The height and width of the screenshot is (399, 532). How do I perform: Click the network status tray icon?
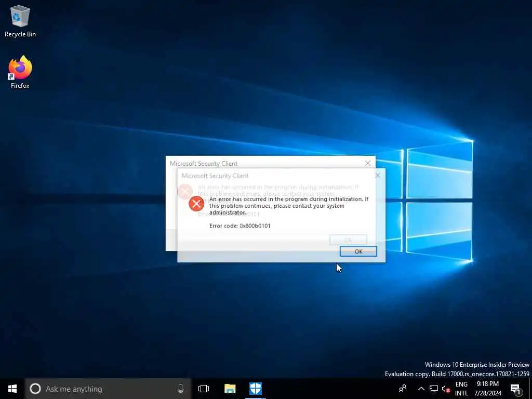click(x=434, y=389)
